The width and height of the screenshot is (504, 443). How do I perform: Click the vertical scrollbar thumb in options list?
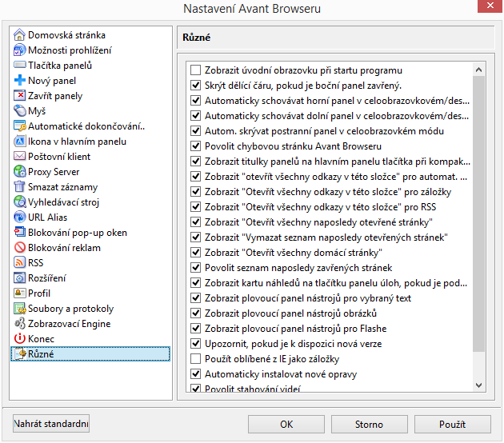click(x=478, y=214)
